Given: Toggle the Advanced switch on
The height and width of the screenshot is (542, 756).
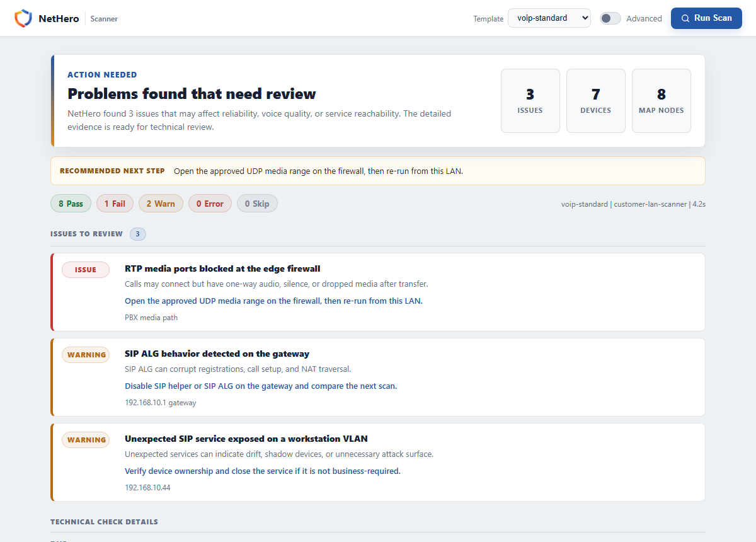Looking at the screenshot, I should click(x=610, y=18).
